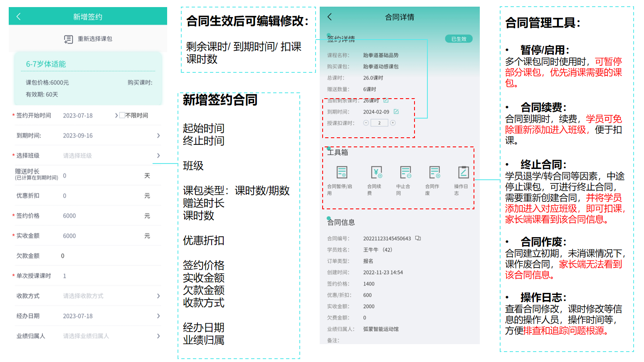Click 重新选择课包 to reselect package
This screenshot has width=644, height=362.
click(x=88, y=39)
